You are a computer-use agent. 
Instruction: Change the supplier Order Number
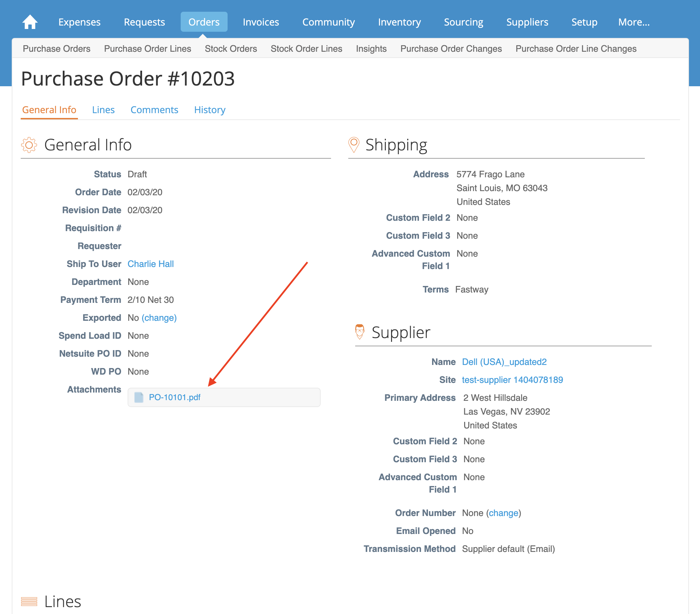click(503, 513)
